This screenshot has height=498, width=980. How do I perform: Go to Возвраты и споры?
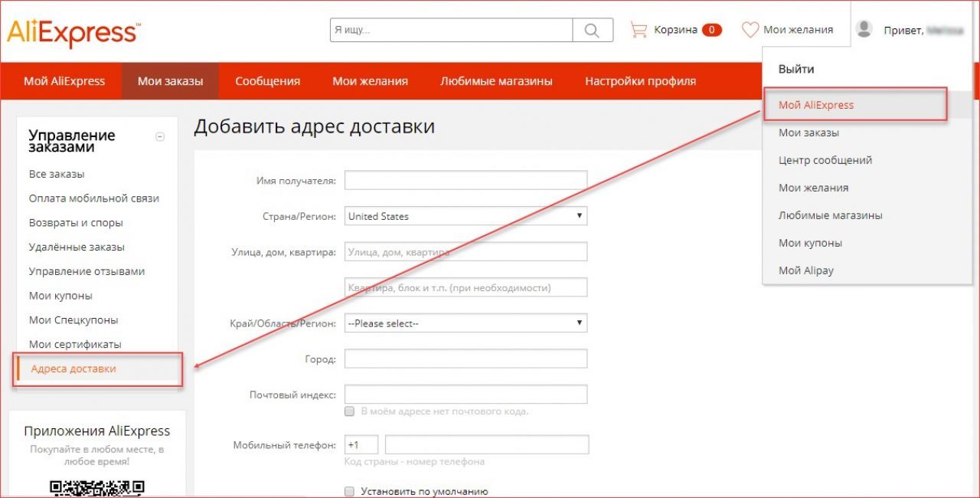pos(76,223)
